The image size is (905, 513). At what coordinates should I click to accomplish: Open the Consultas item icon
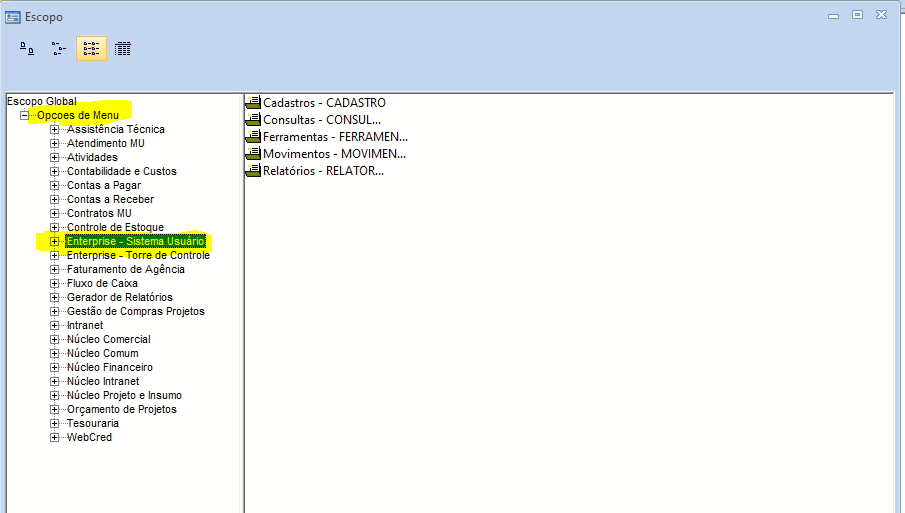tap(253, 119)
